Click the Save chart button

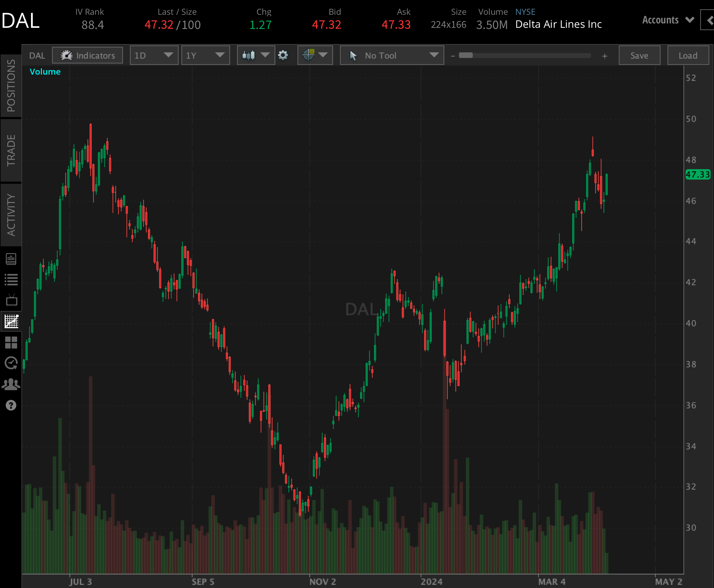point(639,55)
